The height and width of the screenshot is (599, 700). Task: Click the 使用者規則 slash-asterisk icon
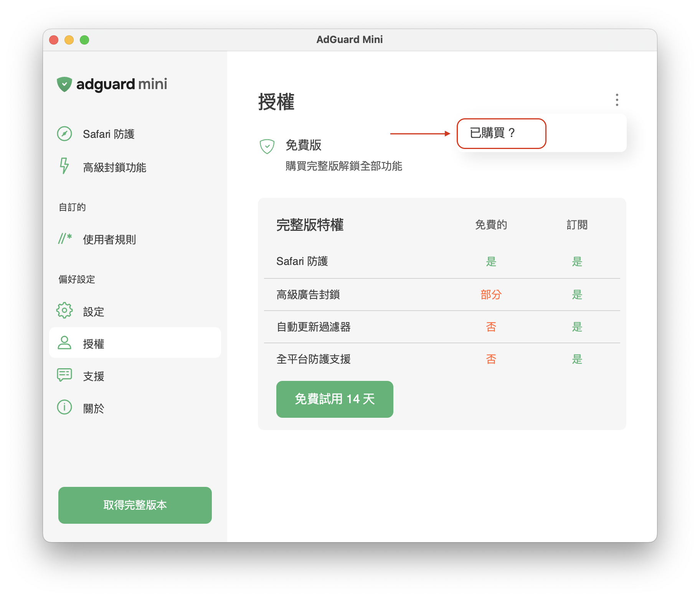pos(65,238)
